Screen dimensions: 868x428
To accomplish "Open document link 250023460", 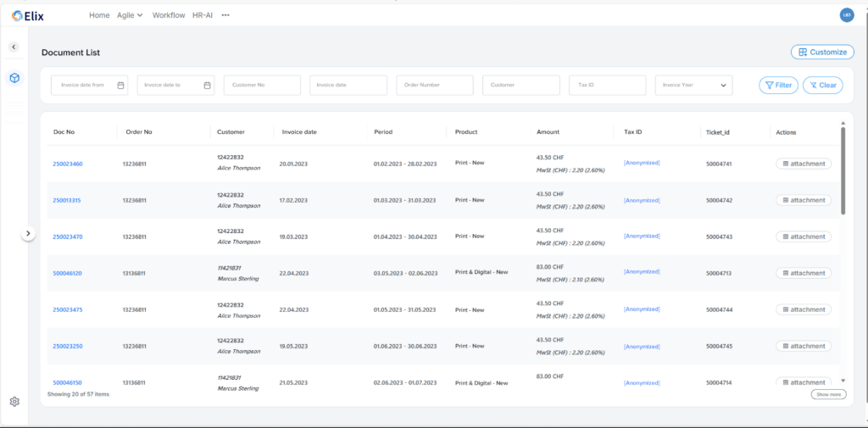I will click(68, 164).
